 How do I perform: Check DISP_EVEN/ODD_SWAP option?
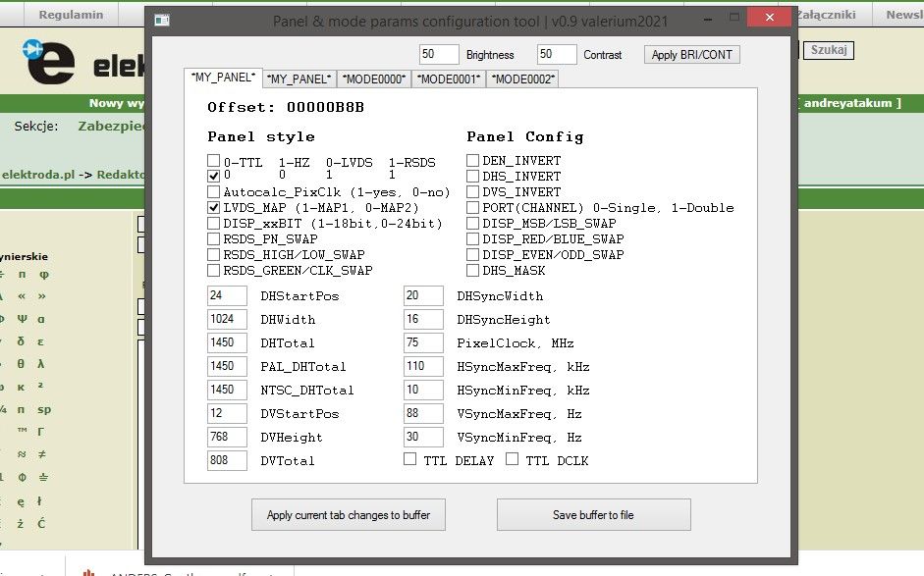click(x=472, y=254)
